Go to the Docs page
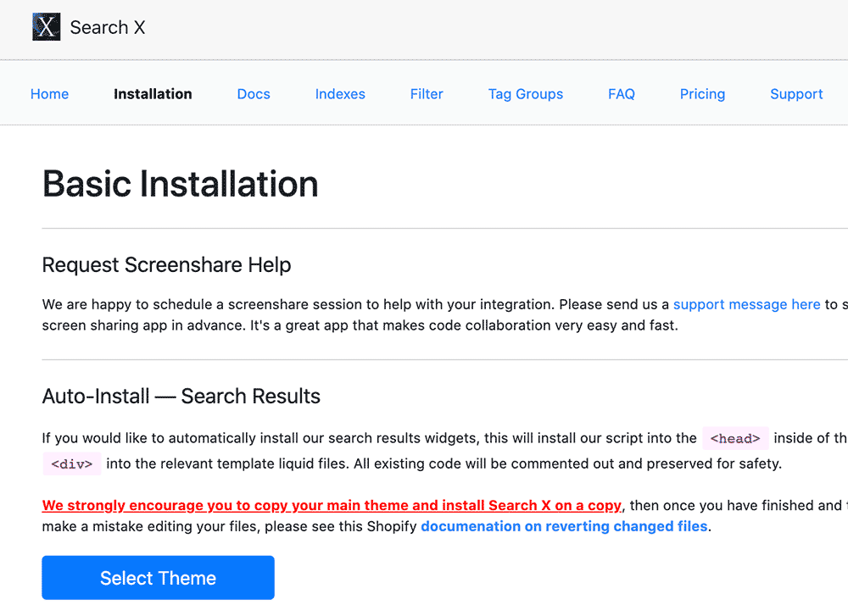 (x=254, y=94)
